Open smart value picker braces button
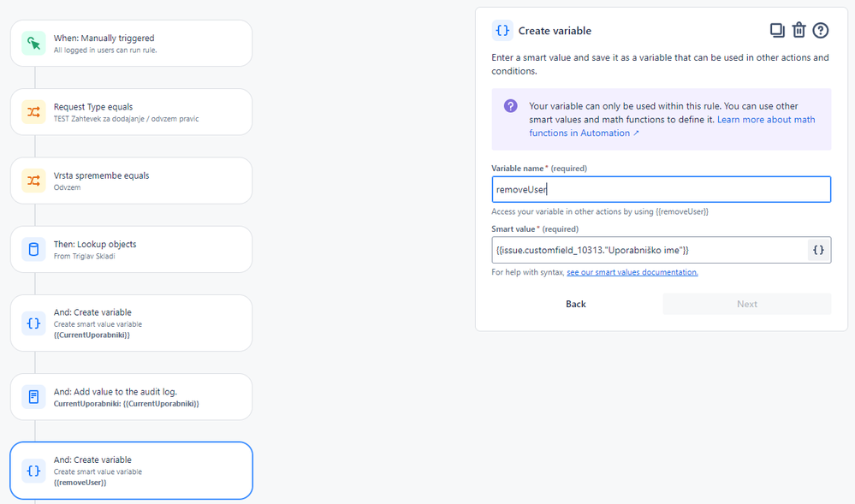Viewport: 855px width, 504px height. (818, 250)
